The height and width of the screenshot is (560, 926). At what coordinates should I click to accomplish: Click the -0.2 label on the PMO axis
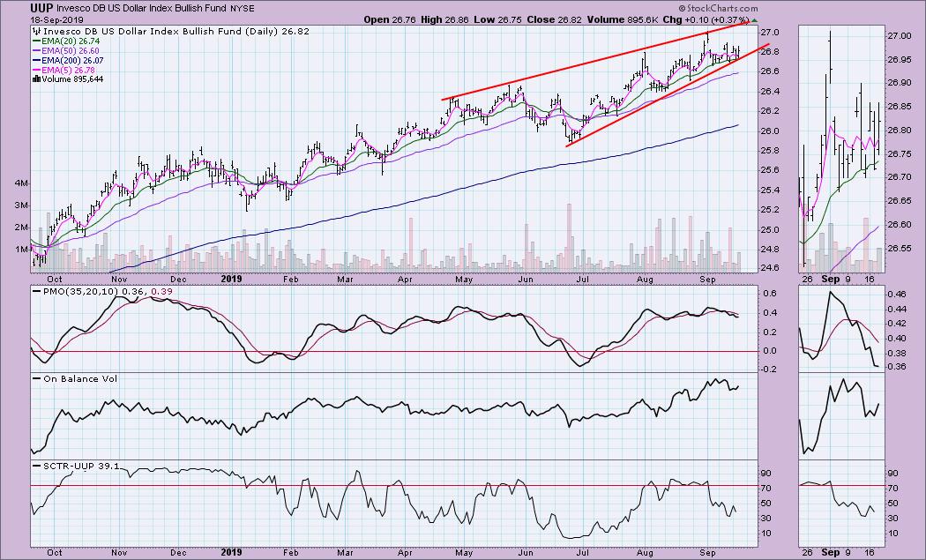(771, 370)
